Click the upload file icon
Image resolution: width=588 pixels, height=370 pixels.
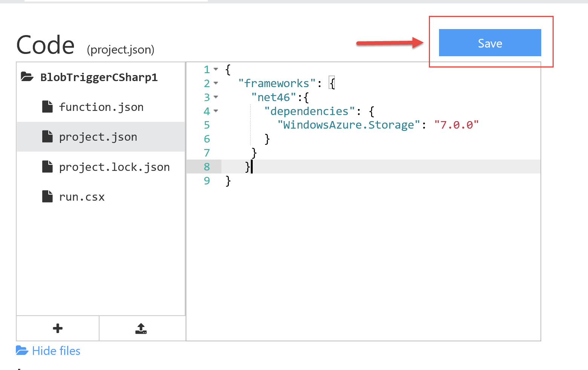click(141, 329)
